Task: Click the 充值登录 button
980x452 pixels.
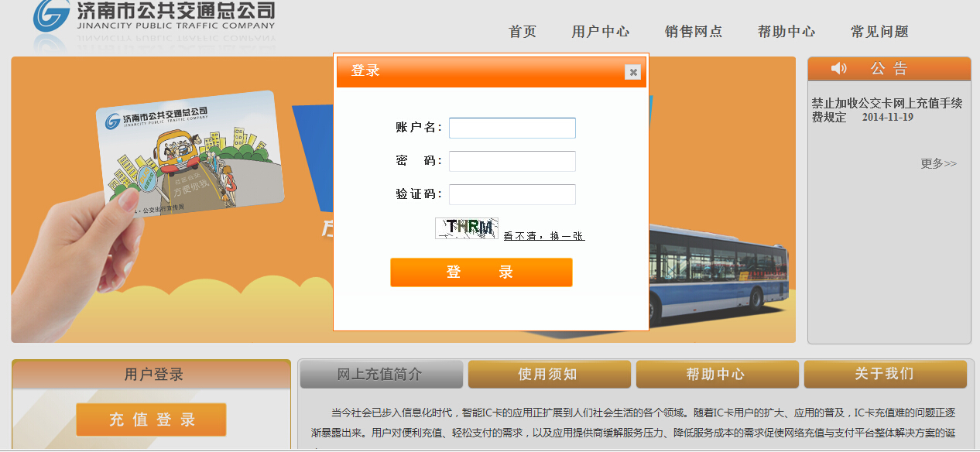Action: (151, 419)
